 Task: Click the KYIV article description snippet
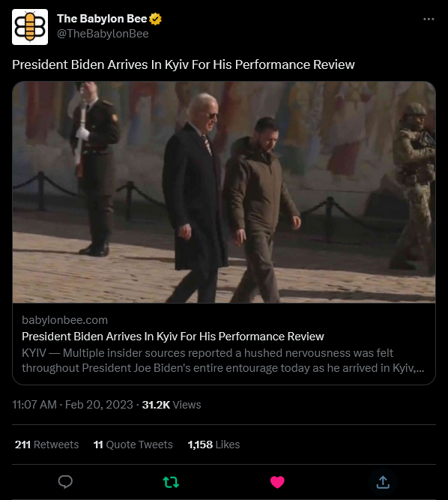tap(223, 361)
